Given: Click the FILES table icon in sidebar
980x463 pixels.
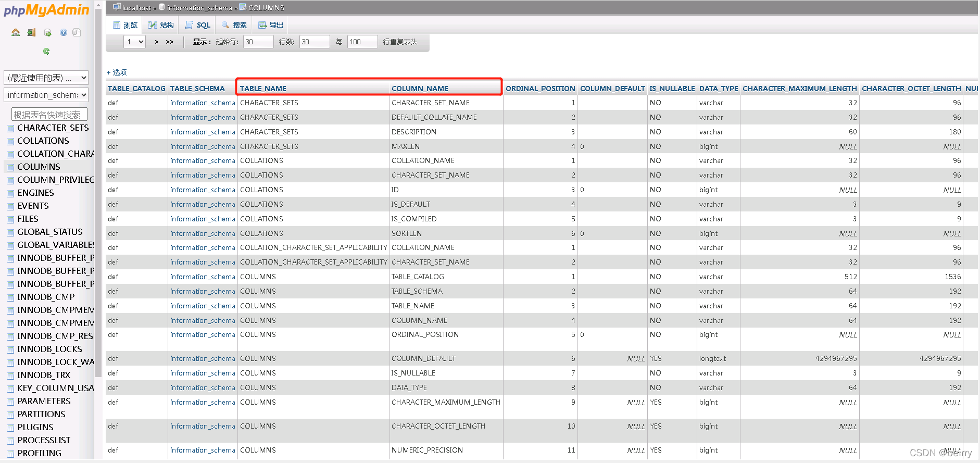Looking at the screenshot, I should click(10, 219).
